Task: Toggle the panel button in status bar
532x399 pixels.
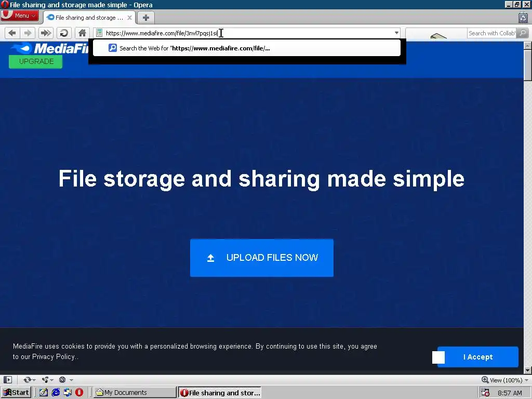Action: 8,380
